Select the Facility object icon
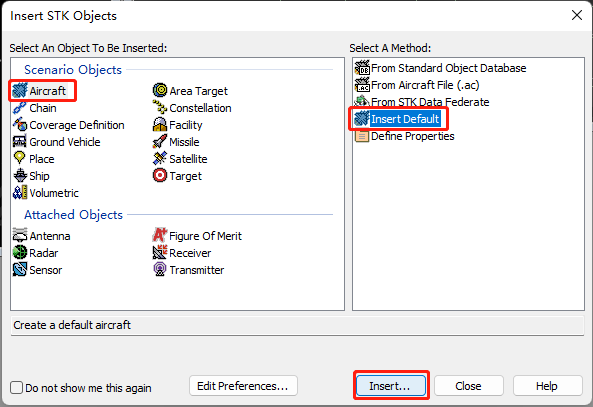This screenshot has height=407, width=593. pos(160,124)
